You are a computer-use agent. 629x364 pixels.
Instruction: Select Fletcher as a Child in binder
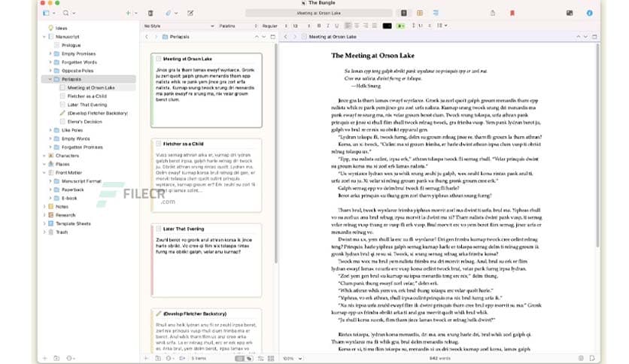click(x=87, y=96)
